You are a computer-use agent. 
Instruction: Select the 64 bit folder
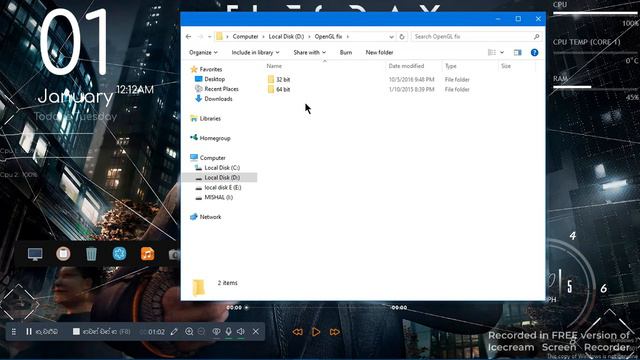(x=283, y=89)
